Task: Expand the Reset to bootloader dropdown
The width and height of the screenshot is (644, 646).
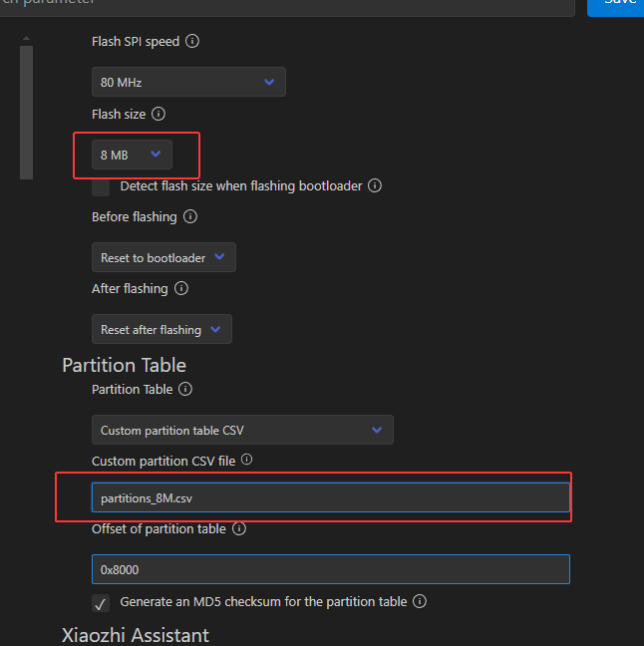Action: [163, 257]
